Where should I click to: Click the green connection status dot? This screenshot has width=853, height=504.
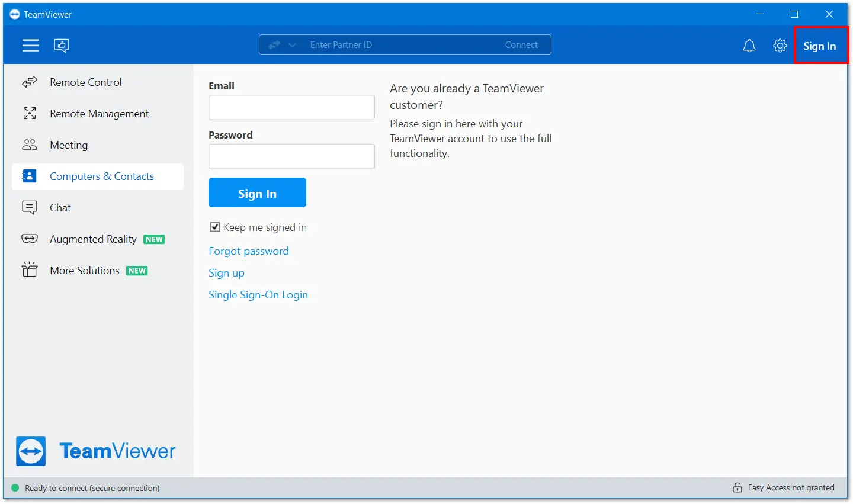(15, 488)
